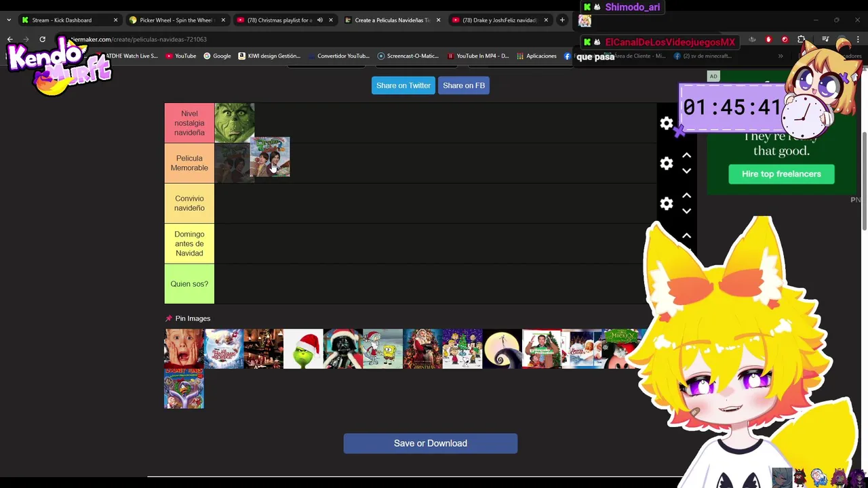The width and height of the screenshot is (868, 488).
Task: Click Share on FB button
Action: click(x=464, y=85)
